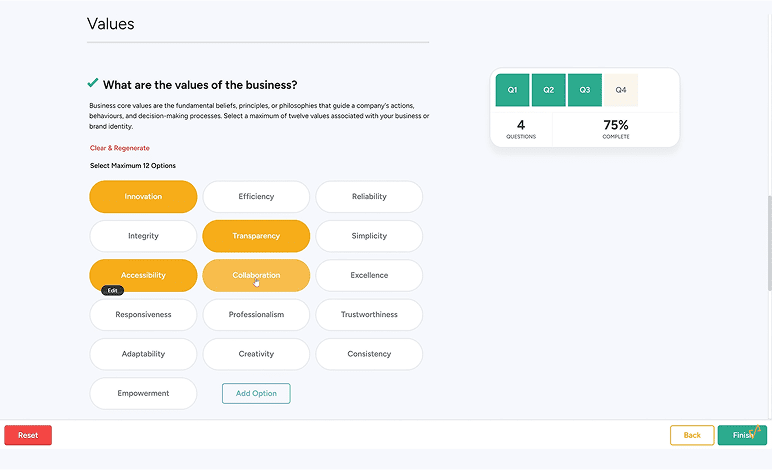
Task: Select the Reliability value option
Action: click(x=369, y=197)
